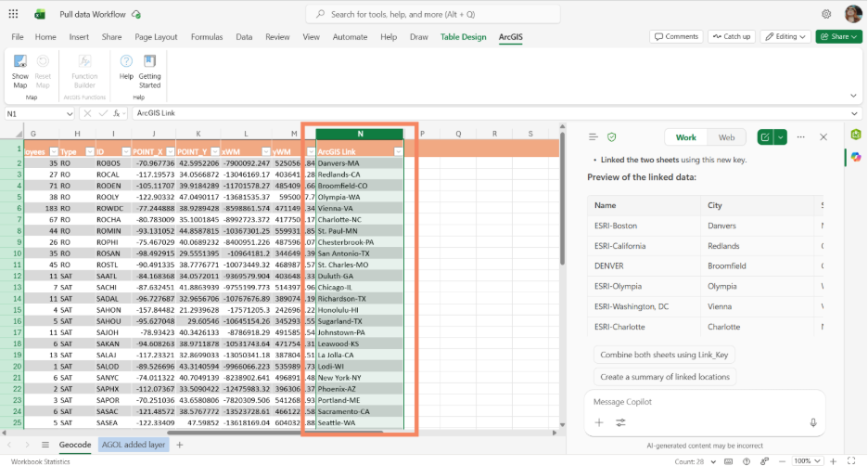Image resolution: width=868 pixels, height=466 pixels.
Task: Click the Copilot icon in side rail
Action: click(856, 158)
